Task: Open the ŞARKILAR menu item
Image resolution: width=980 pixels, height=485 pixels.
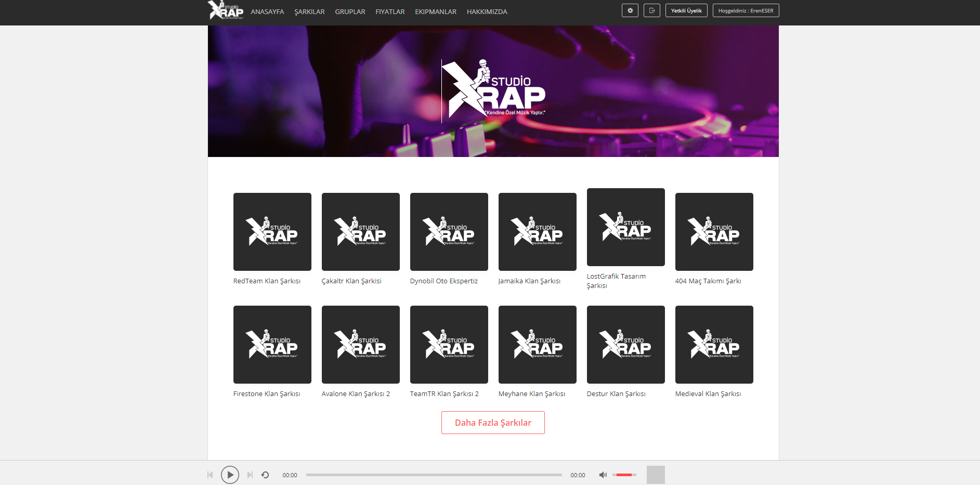Action: (309, 11)
